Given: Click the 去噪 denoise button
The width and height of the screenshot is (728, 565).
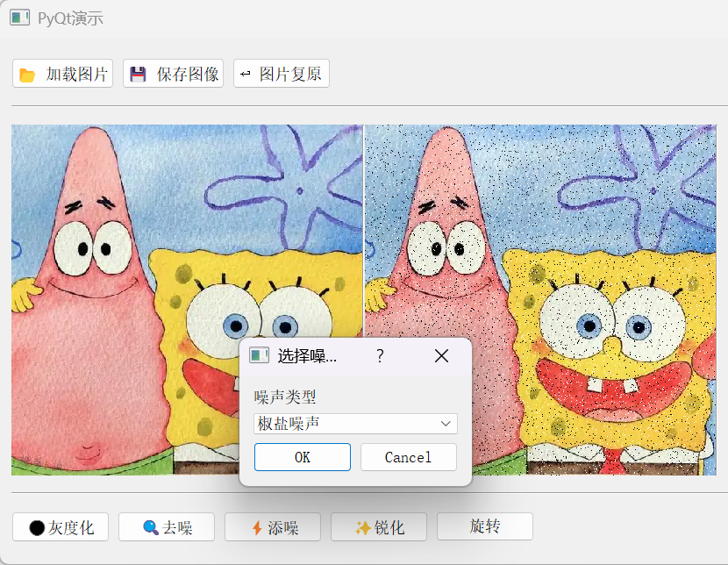Looking at the screenshot, I should (x=167, y=527).
